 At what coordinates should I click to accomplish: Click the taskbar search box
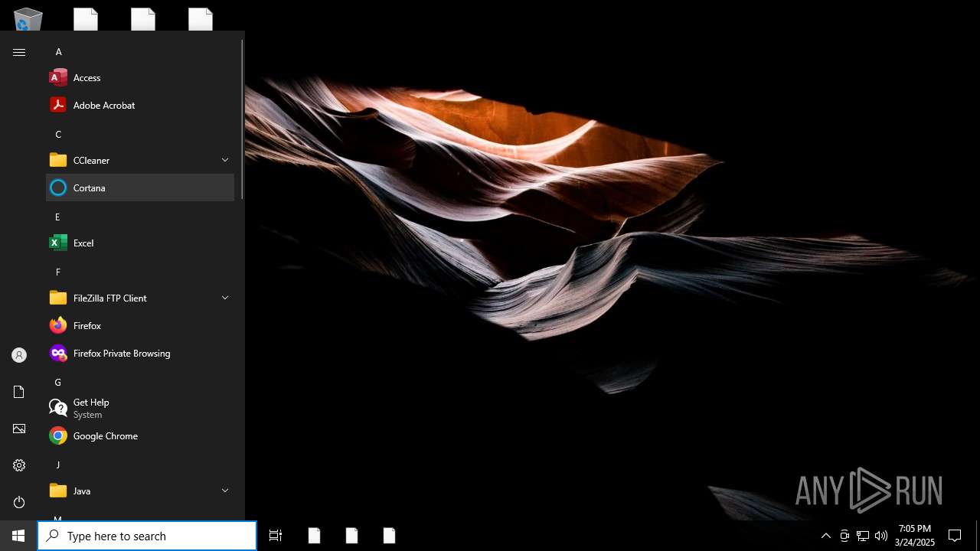click(x=147, y=536)
